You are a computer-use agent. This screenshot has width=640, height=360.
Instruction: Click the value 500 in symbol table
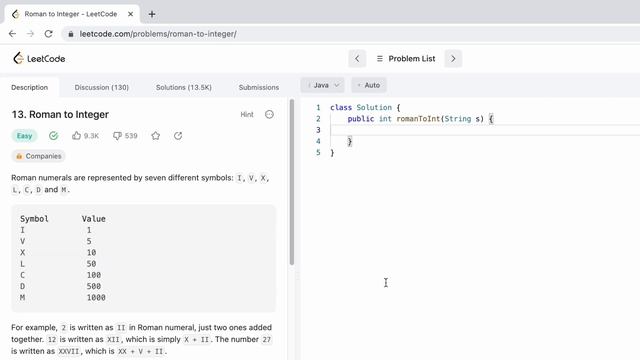click(x=93, y=286)
